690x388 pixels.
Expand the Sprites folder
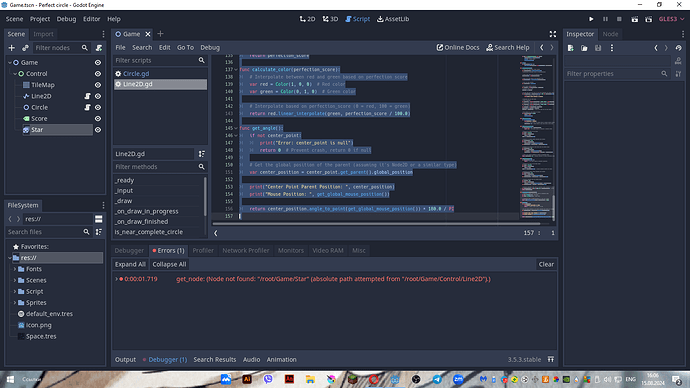coord(15,303)
